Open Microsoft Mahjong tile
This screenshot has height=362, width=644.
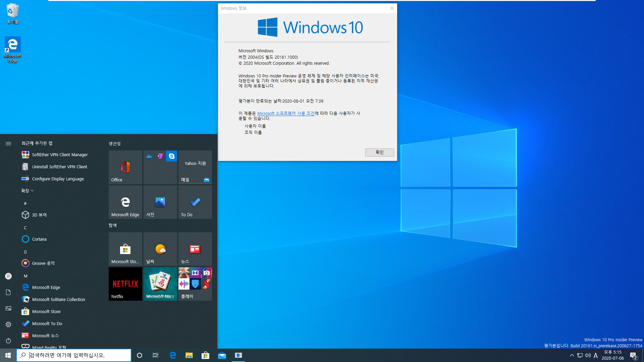160,284
